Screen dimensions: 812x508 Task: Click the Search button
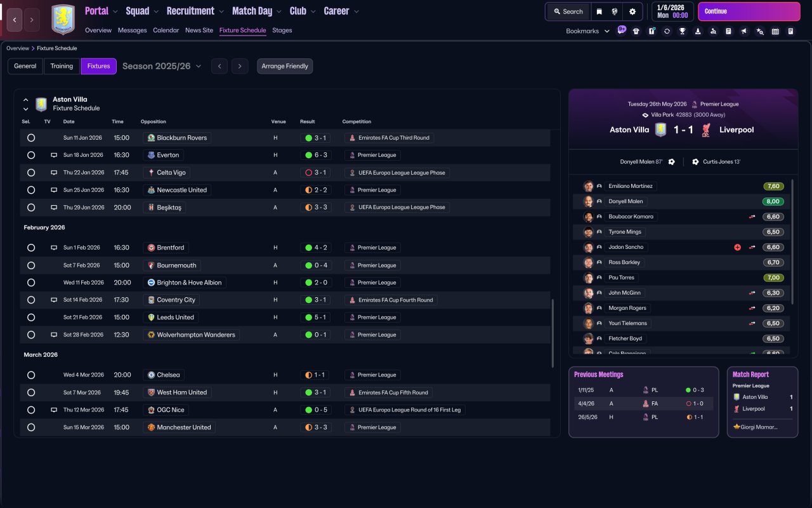[568, 11]
